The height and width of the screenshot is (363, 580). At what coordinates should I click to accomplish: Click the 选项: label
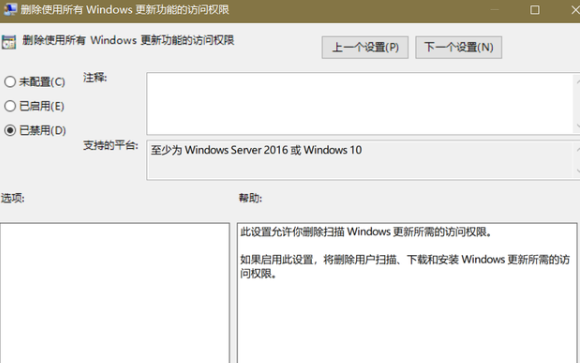[x=13, y=198]
